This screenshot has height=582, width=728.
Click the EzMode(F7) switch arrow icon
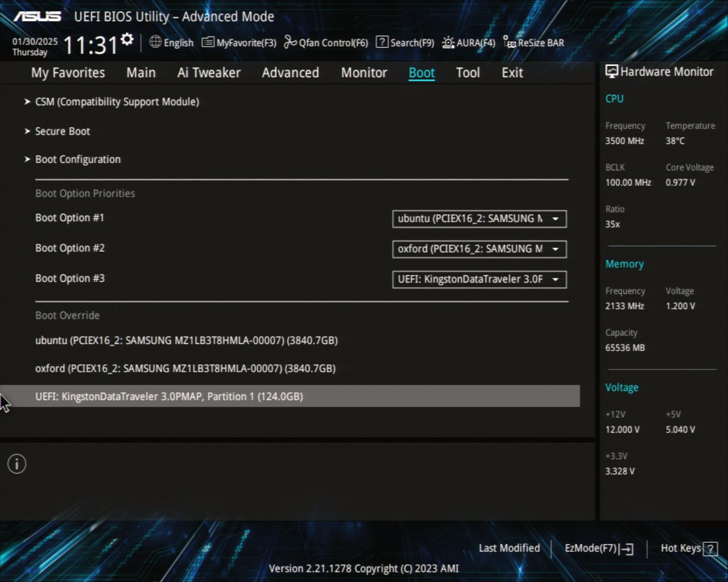pos(627,549)
